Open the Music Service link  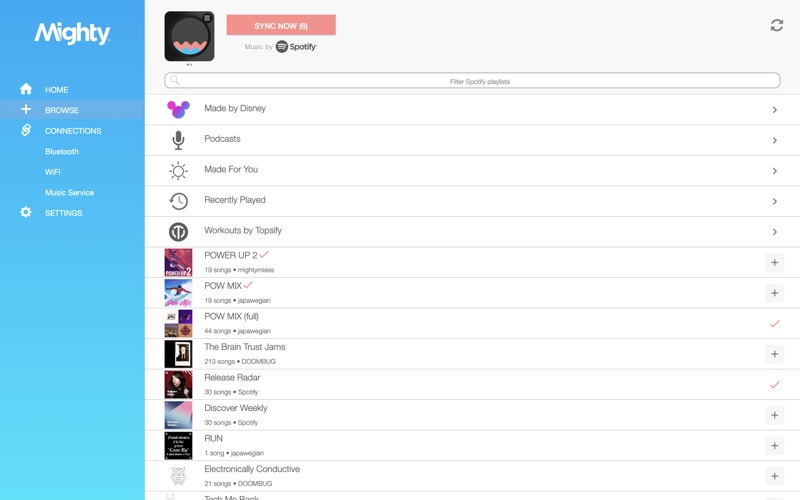click(x=69, y=192)
